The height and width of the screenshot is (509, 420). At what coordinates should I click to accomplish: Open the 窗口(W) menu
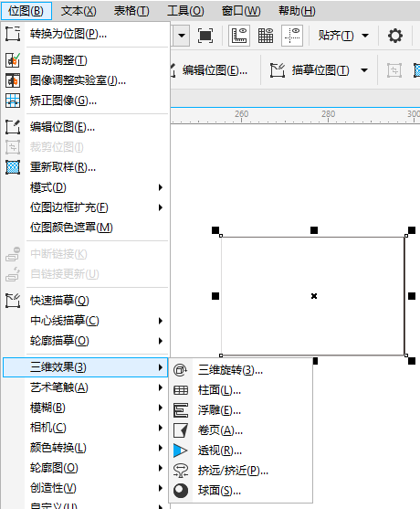coord(241,11)
